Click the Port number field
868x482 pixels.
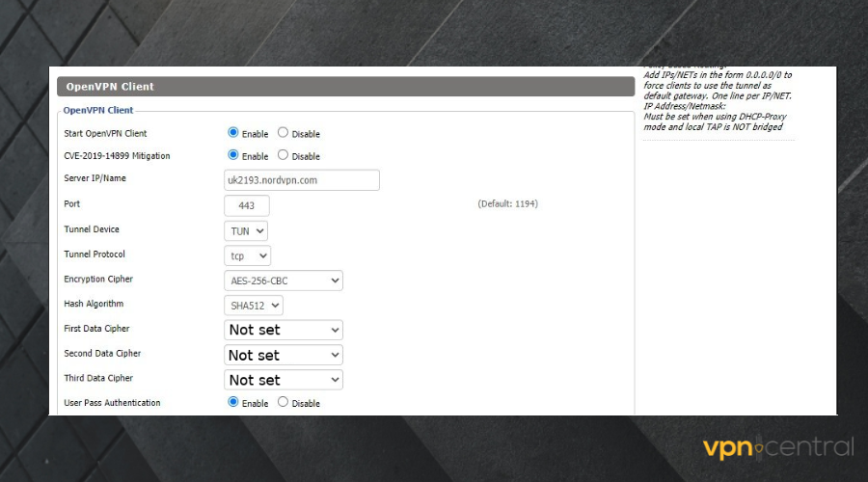click(246, 205)
